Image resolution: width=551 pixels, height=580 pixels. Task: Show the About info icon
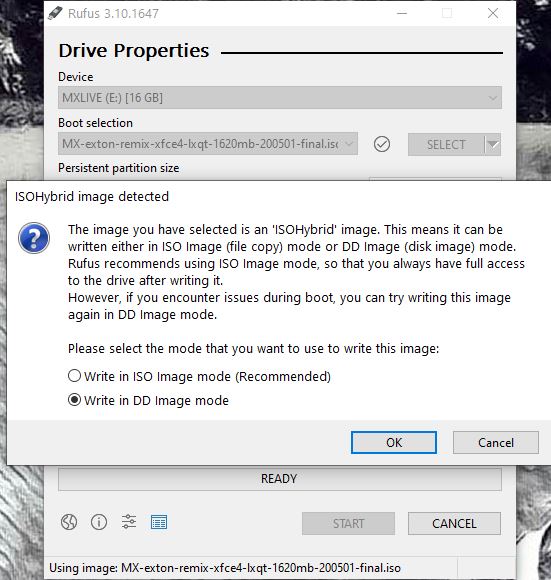(x=99, y=522)
